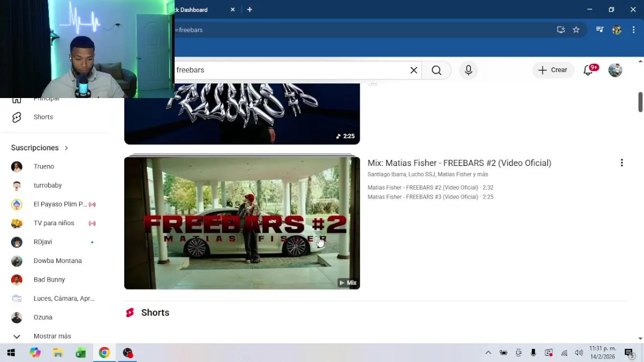Click the magnifying glass search button
This screenshot has width=644, height=362.
coord(436,70)
